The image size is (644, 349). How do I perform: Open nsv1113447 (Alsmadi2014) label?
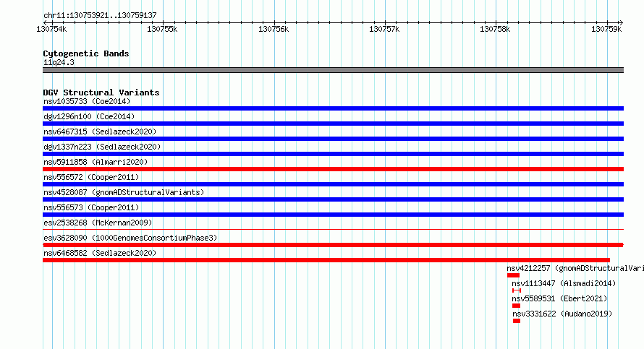(564, 283)
